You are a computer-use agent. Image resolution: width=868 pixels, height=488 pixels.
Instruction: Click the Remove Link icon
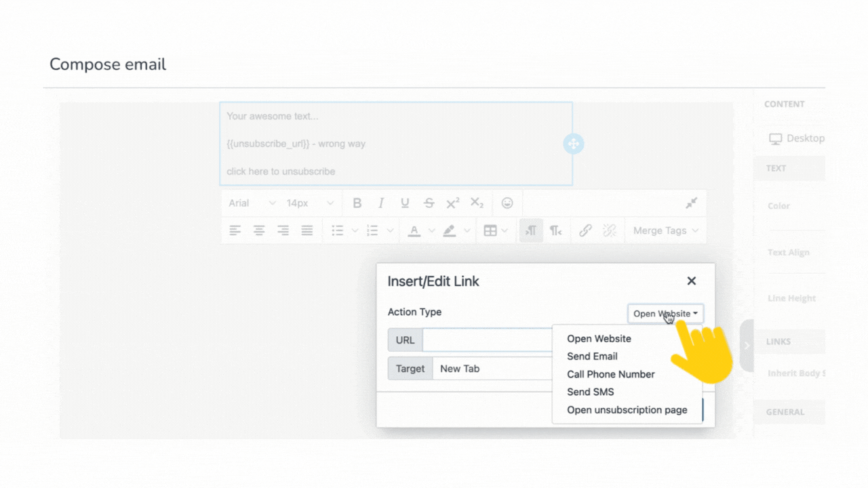coord(610,230)
